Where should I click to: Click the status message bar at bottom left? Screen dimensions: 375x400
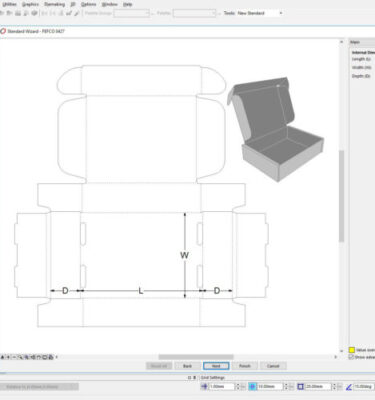(39, 387)
